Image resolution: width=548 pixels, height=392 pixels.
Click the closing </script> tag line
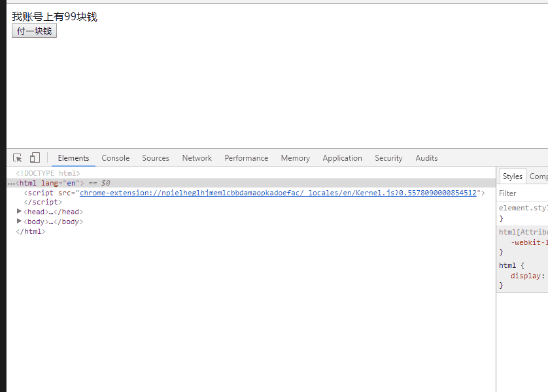tap(43, 202)
